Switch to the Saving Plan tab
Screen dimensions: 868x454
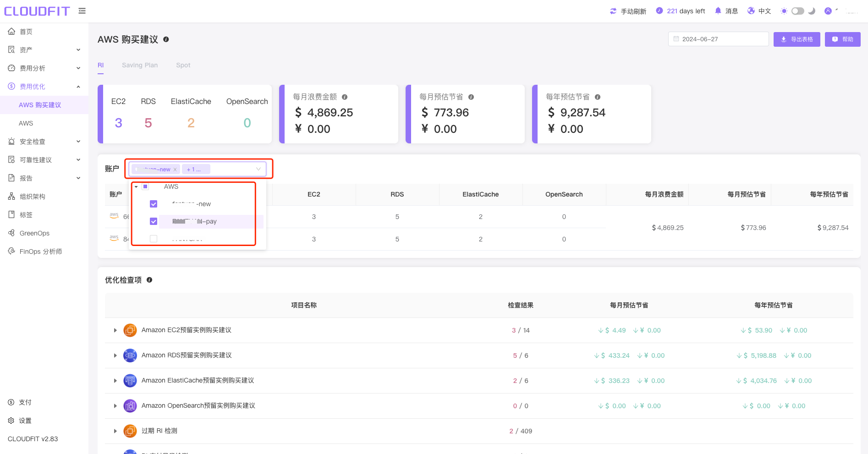(x=140, y=65)
